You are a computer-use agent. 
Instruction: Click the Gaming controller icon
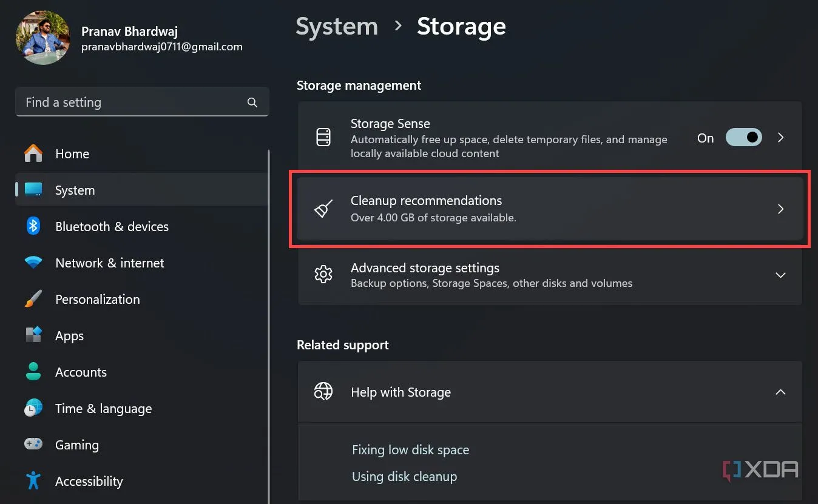pos(33,445)
